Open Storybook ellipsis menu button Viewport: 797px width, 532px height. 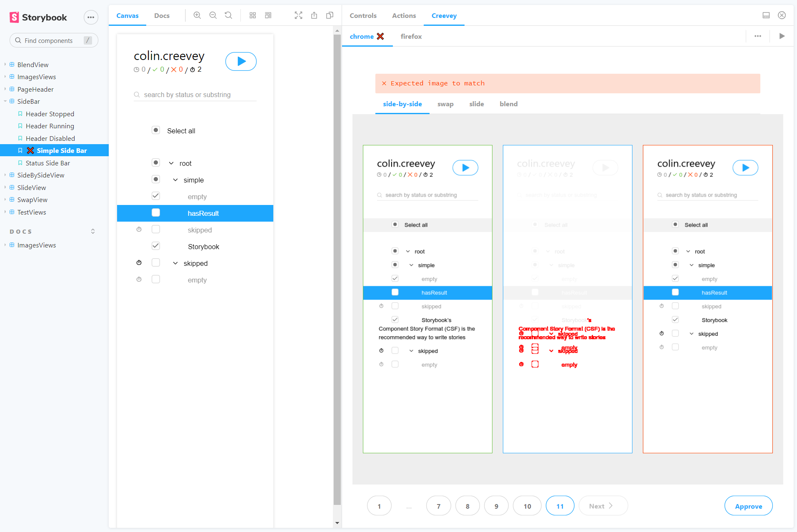(x=91, y=17)
